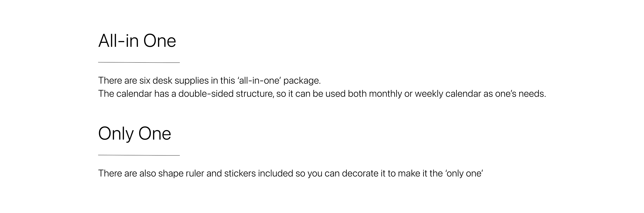Click the sentence about shape ruler and stickers
Viewport: 644px width, 213px height.
290,174
